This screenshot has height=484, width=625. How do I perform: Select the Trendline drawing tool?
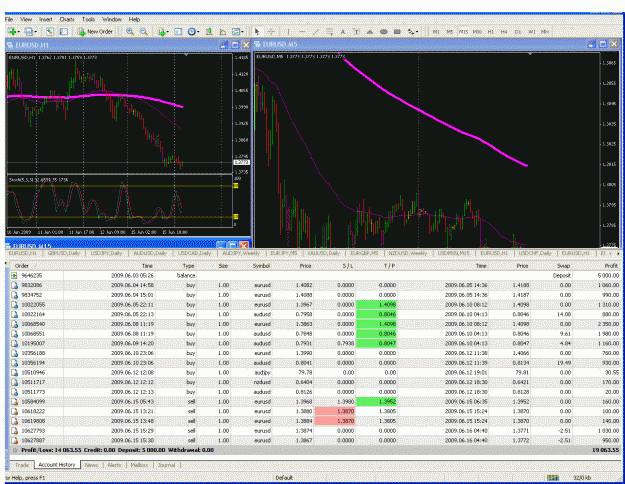(316, 31)
